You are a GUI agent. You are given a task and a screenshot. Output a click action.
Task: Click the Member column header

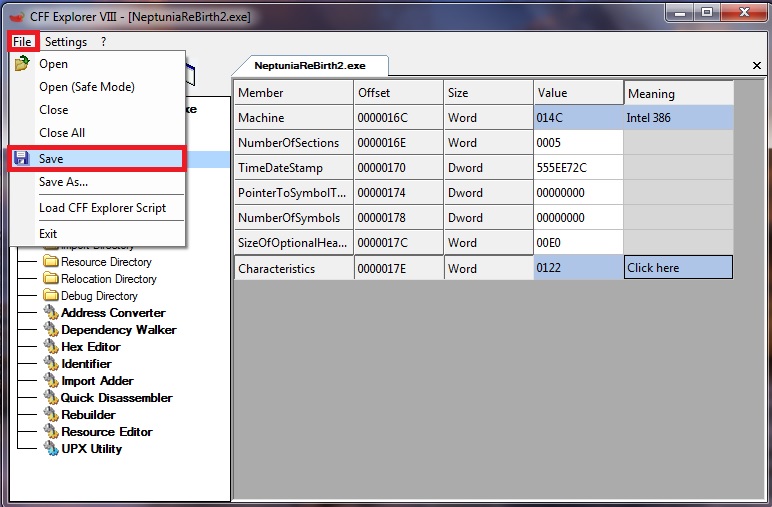tap(294, 93)
